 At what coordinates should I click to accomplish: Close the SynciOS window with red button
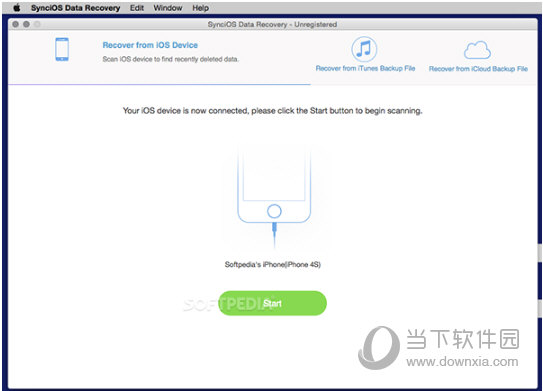tap(16, 24)
